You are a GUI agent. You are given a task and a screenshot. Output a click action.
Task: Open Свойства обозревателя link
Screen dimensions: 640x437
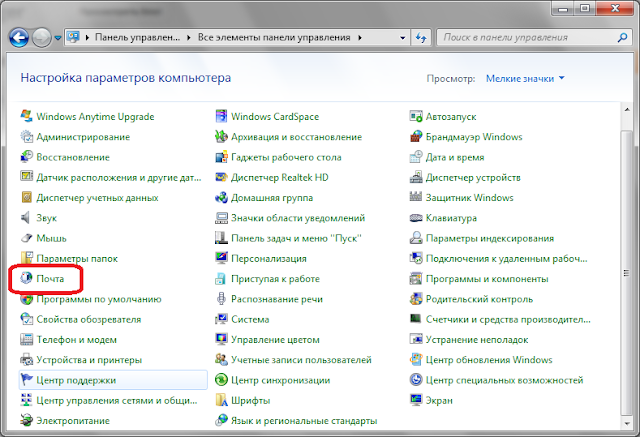[89, 319]
